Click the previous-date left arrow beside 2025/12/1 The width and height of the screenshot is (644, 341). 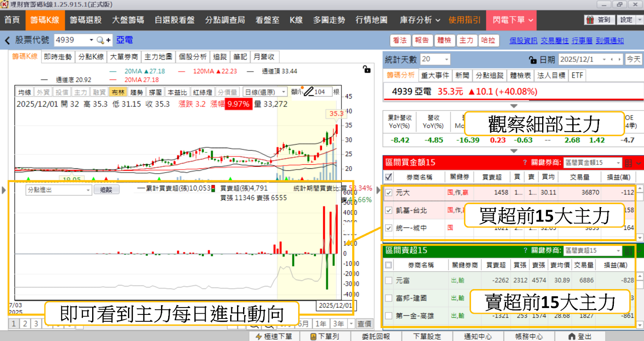click(x=612, y=60)
